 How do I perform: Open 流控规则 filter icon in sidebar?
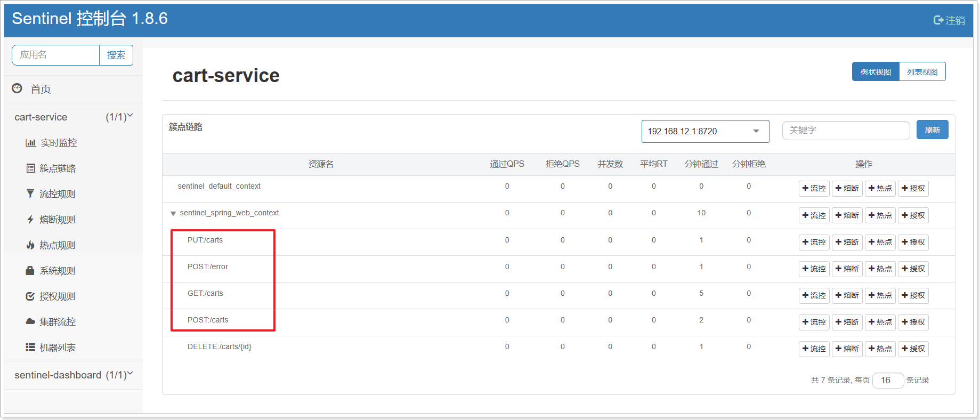[30, 194]
